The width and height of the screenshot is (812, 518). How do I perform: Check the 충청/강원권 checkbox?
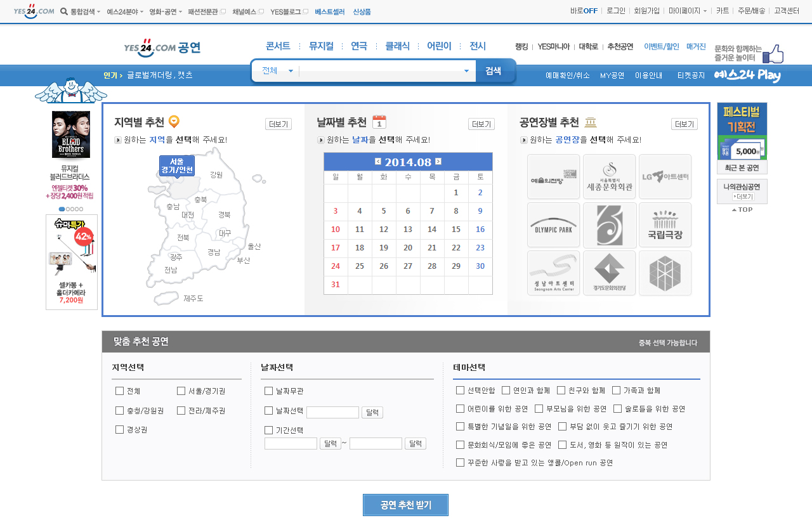(119, 410)
